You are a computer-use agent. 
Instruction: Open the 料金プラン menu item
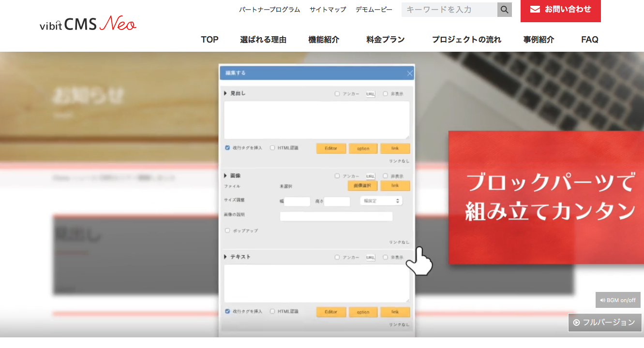(x=385, y=40)
